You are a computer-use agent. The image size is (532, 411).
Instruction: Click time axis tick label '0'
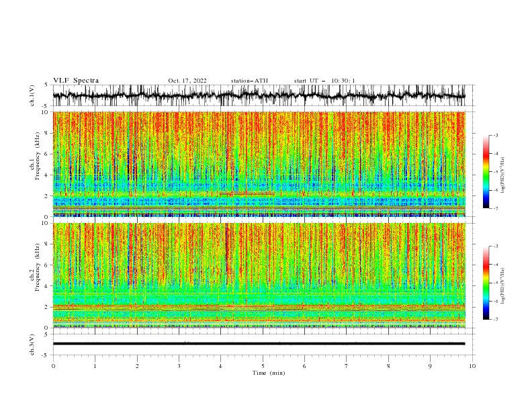tap(53, 366)
